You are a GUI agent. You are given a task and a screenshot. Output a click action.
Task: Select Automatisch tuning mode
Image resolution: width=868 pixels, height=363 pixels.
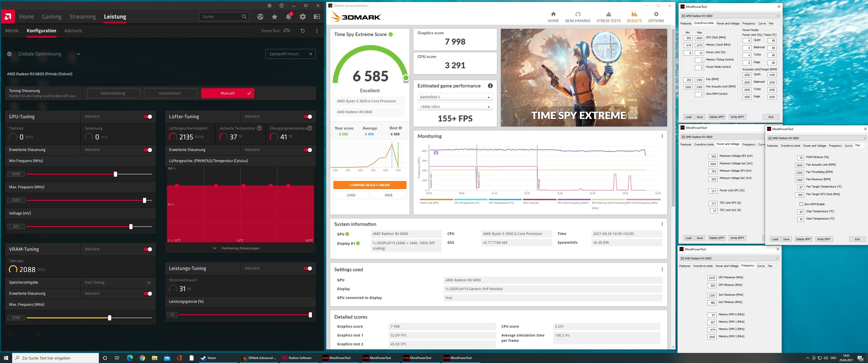(x=170, y=93)
